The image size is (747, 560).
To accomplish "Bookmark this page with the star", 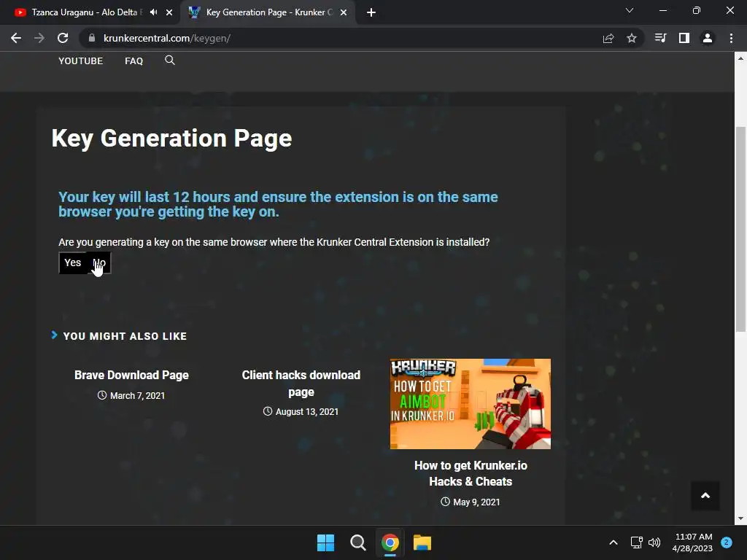I will [x=632, y=38].
